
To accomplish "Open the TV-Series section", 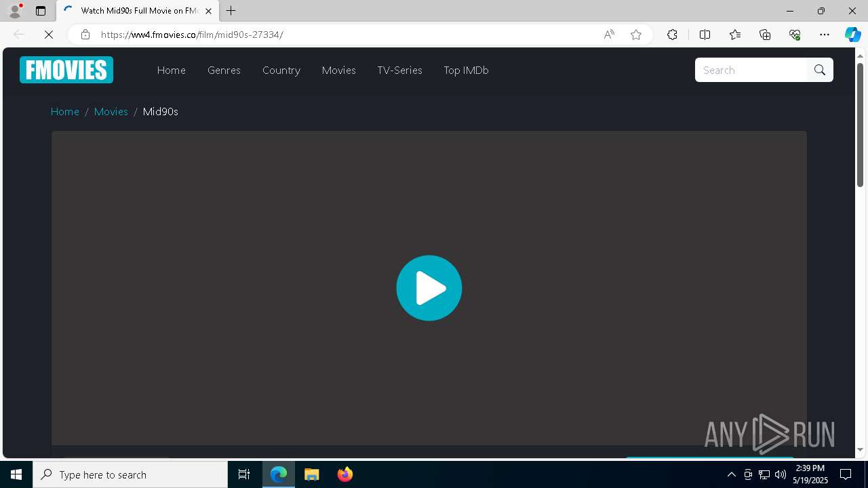I will click(x=400, y=70).
